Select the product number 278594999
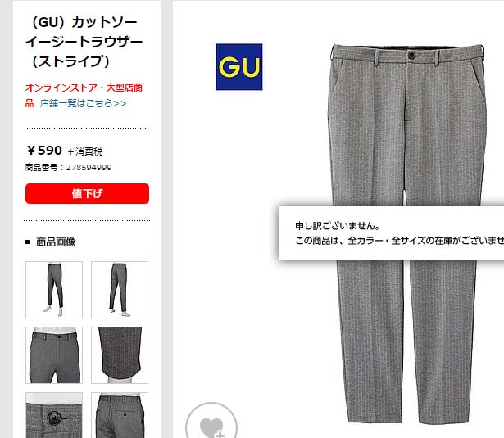This screenshot has width=504, height=438. (89, 167)
